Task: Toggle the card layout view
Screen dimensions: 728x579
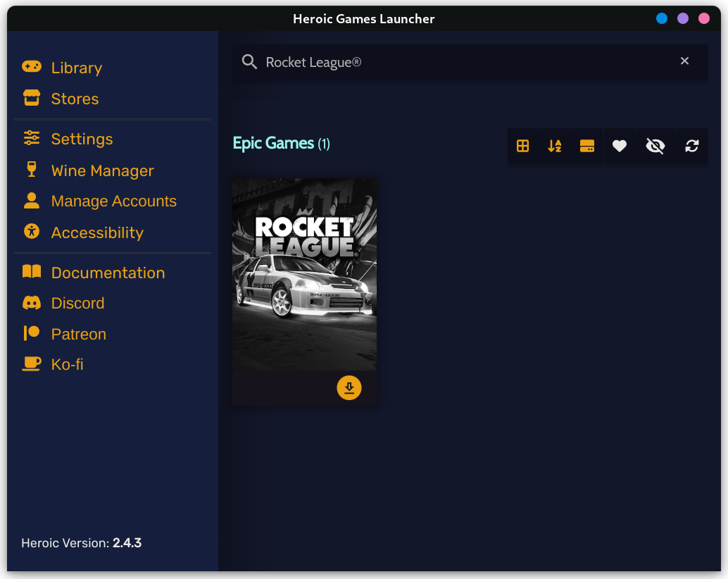Action: pos(587,146)
